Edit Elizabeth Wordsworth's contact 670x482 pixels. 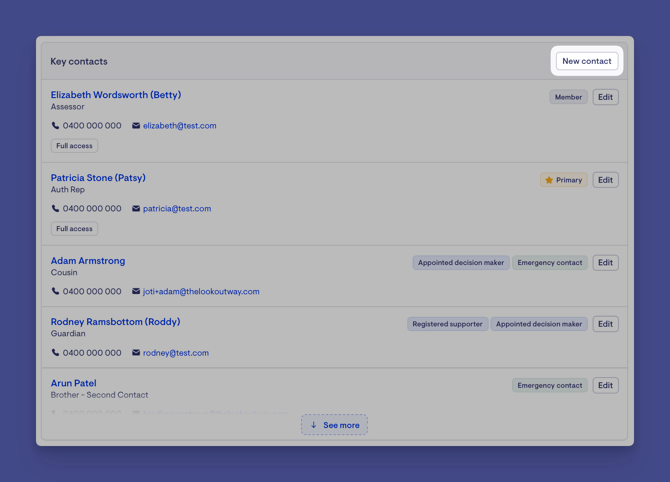(x=605, y=97)
